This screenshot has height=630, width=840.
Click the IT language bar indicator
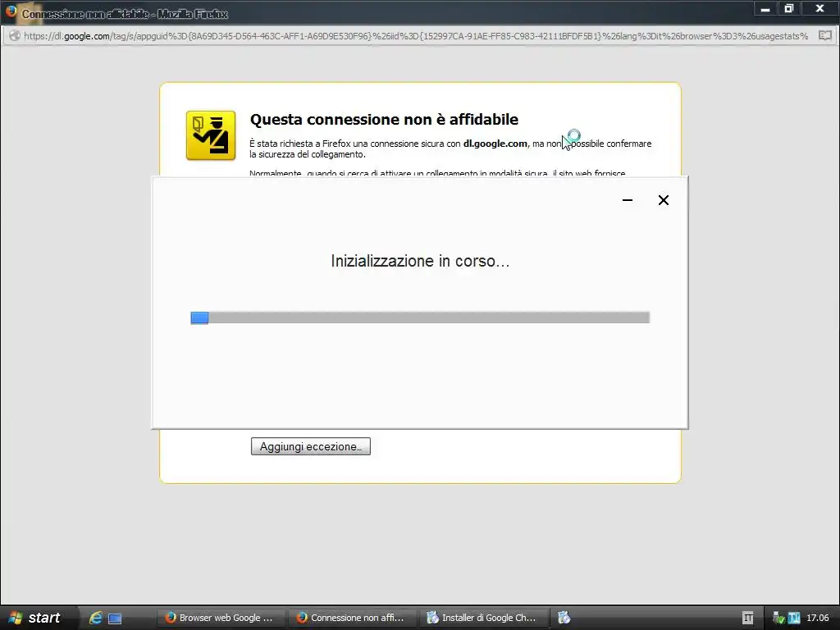[748, 619]
